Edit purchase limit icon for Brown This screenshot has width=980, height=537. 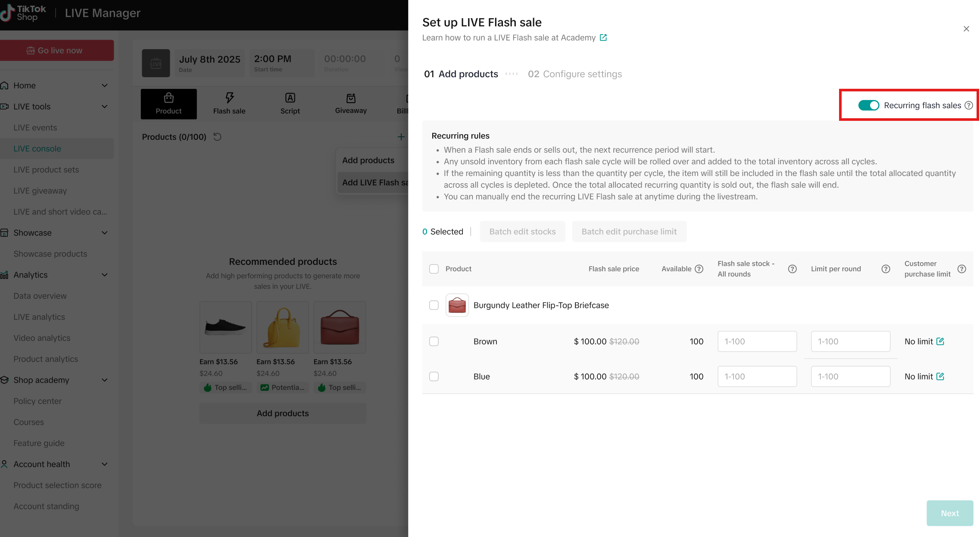tap(940, 341)
